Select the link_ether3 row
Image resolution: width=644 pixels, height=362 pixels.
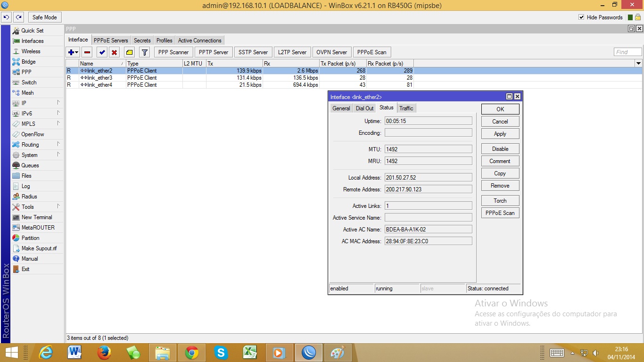(x=354, y=78)
